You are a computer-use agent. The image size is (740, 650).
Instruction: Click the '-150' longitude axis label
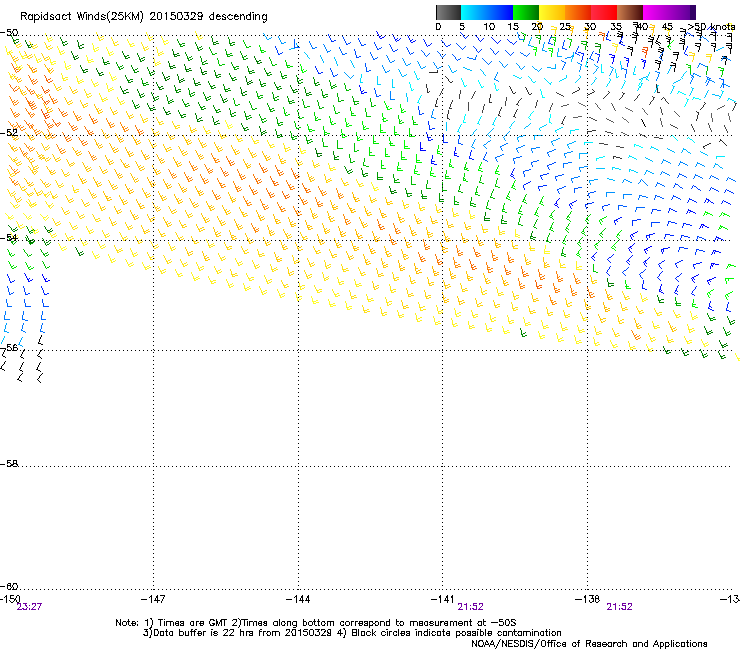(10, 599)
